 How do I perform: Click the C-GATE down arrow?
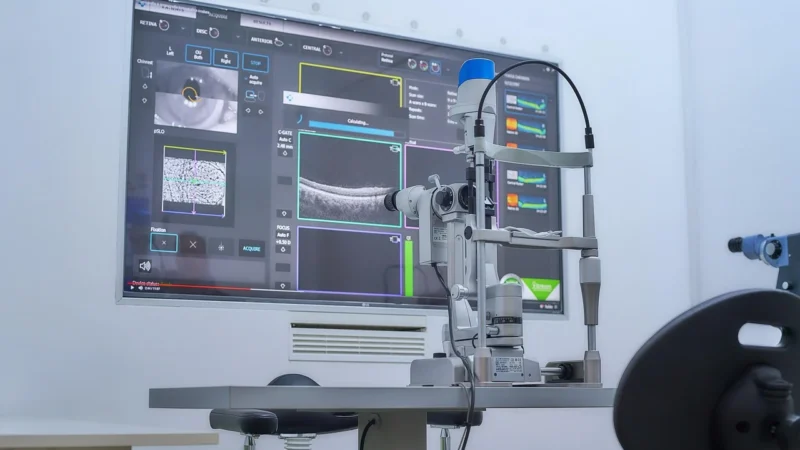pyautogui.click(x=284, y=213)
